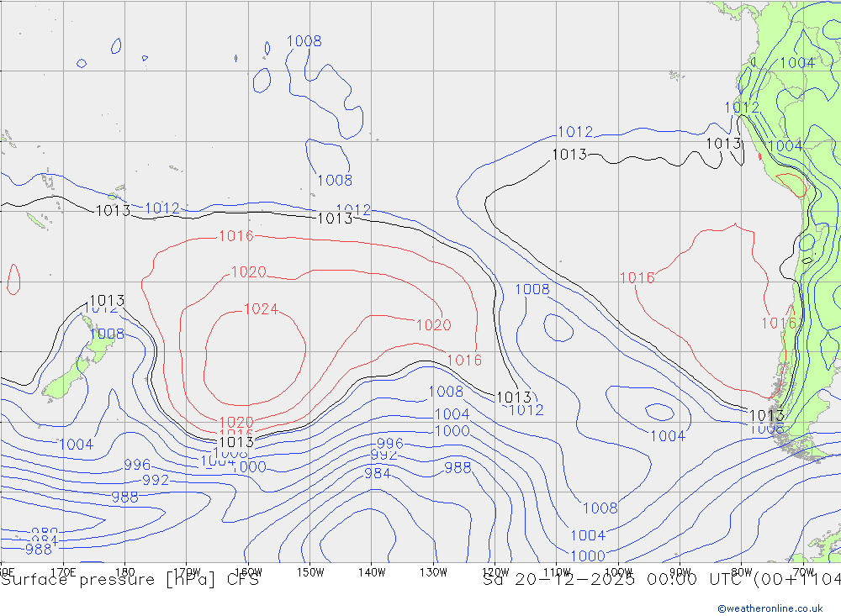Click the red 1016 label above the 1020 contours

click(x=236, y=236)
